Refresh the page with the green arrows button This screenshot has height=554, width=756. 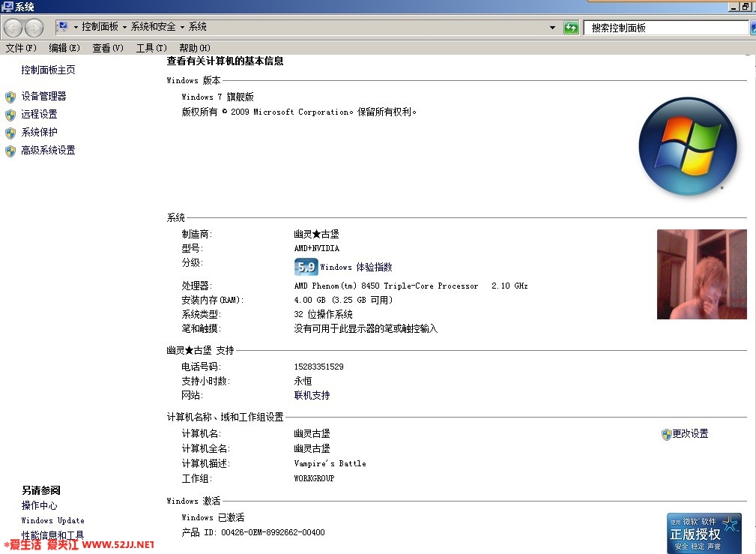(x=571, y=28)
